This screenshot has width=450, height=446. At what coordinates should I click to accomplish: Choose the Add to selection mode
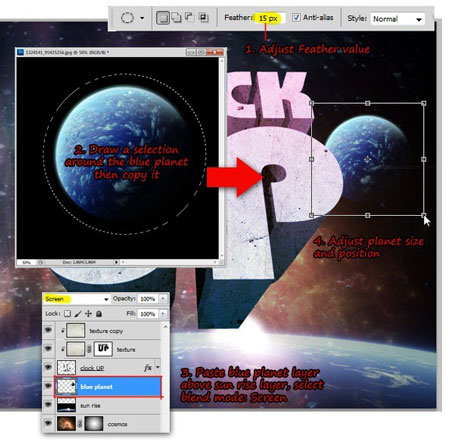pos(176,17)
